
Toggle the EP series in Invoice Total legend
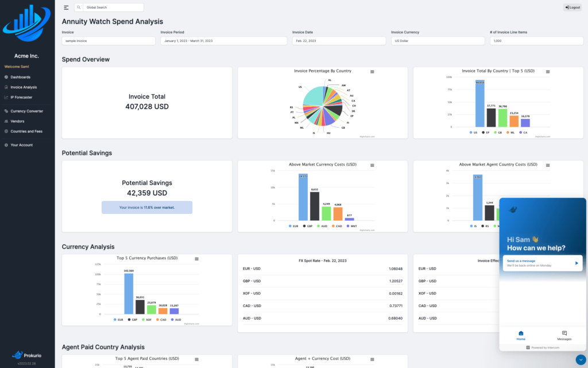tap(485, 133)
